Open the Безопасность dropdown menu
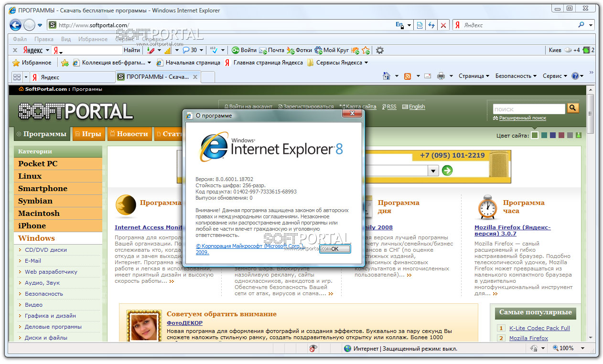Viewport: 603px width, 364px height. [516, 76]
